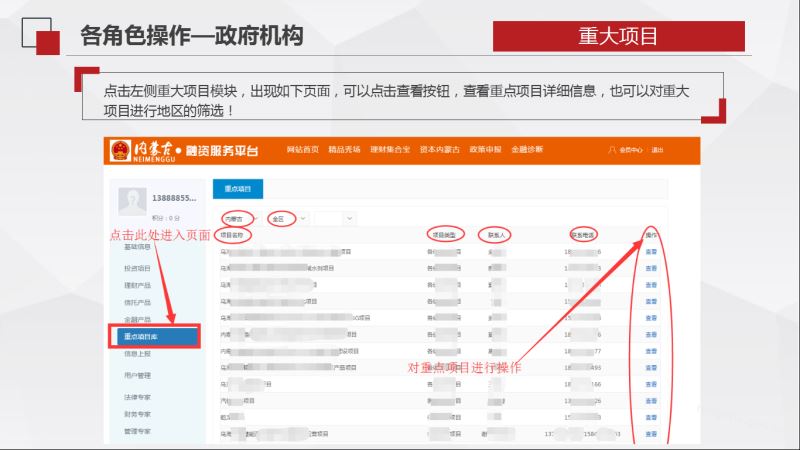Open the empty third filter dropdown
Screen dimensions: 800x450
335,217
